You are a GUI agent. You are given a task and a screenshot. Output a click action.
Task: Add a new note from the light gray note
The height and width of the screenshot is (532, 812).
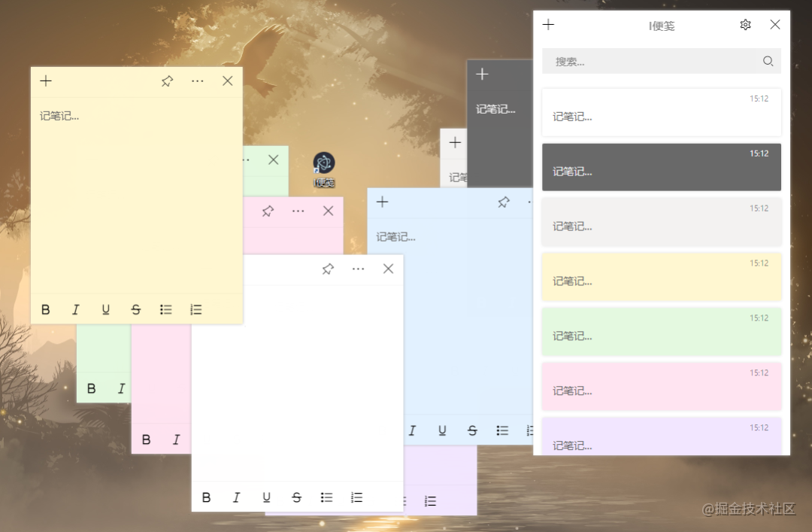click(x=455, y=142)
